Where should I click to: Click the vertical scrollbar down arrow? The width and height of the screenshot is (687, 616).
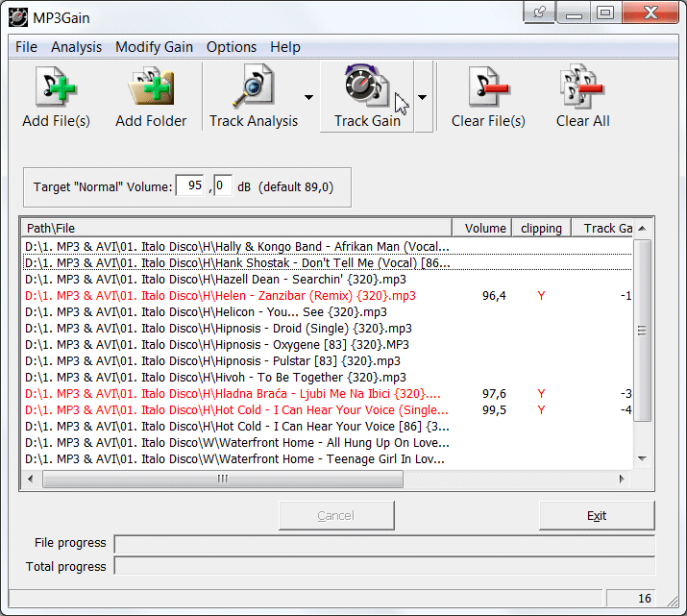(x=642, y=458)
